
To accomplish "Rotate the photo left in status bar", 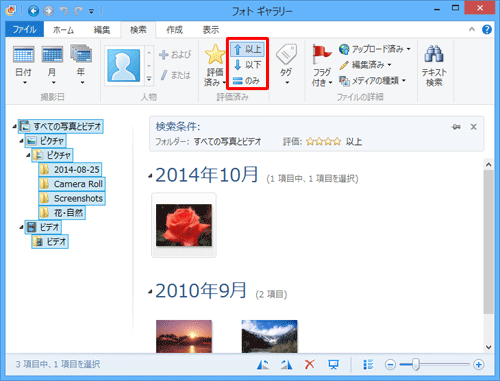I will click(263, 364).
